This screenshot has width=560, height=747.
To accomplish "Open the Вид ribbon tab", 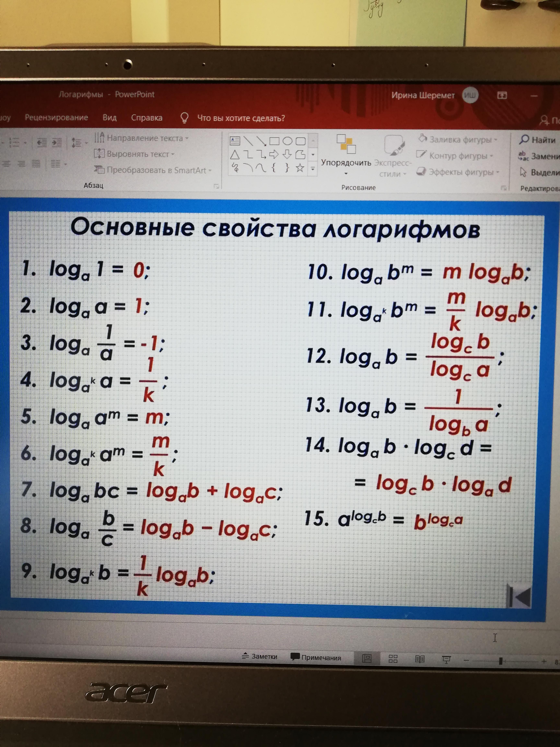I will point(110,118).
